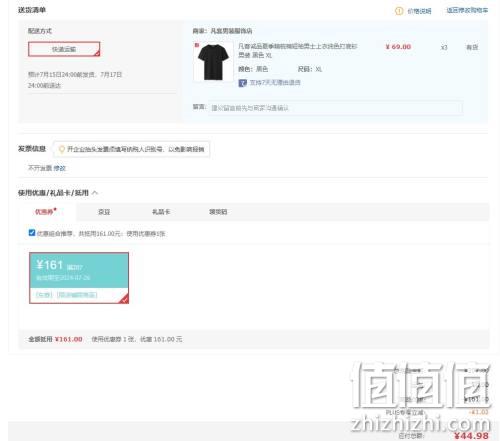Click the price explanation info icon
Image resolution: width=500 pixels, height=441 pixels.
click(x=399, y=11)
